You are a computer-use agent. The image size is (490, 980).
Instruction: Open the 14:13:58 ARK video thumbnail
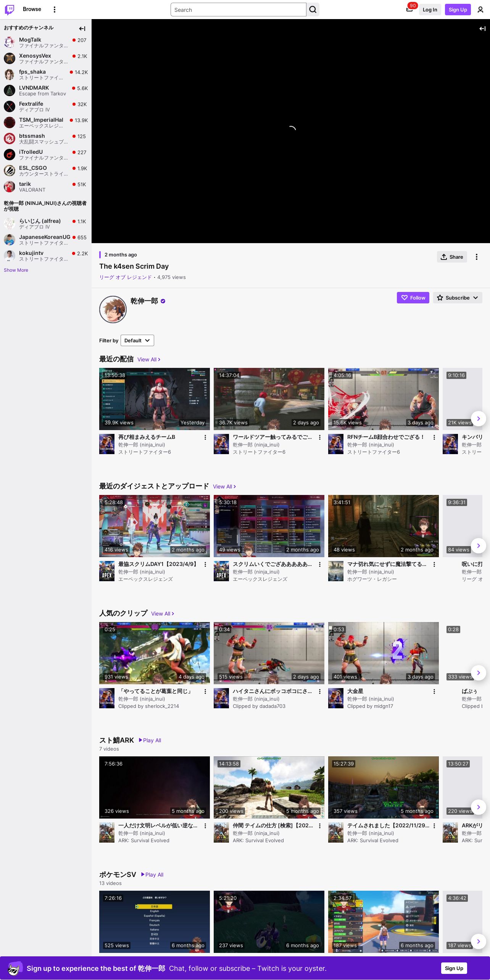(x=269, y=787)
